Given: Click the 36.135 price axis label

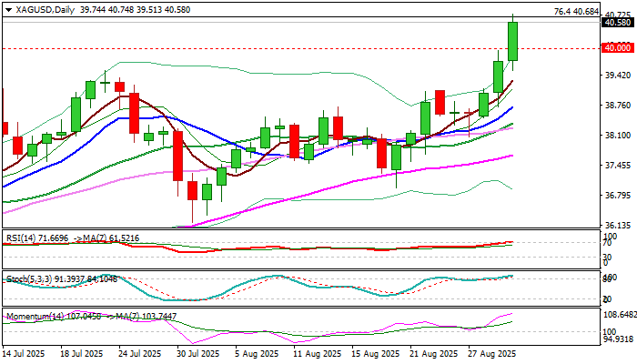Looking at the screenshot, I should pos(618,225).
